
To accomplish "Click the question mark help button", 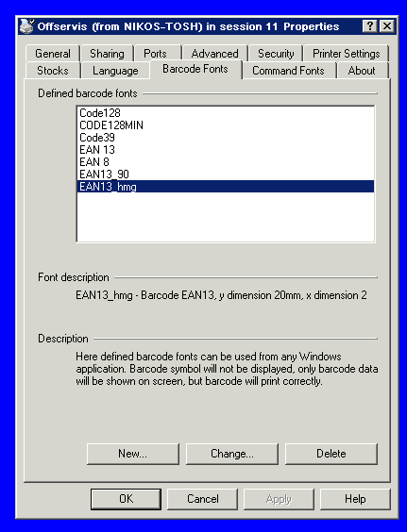I will click(x=370, y=26).
